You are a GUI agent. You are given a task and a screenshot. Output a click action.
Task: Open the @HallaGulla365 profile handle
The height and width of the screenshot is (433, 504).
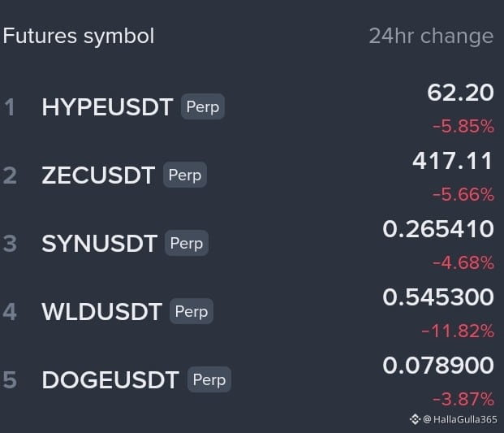[460, 419]
